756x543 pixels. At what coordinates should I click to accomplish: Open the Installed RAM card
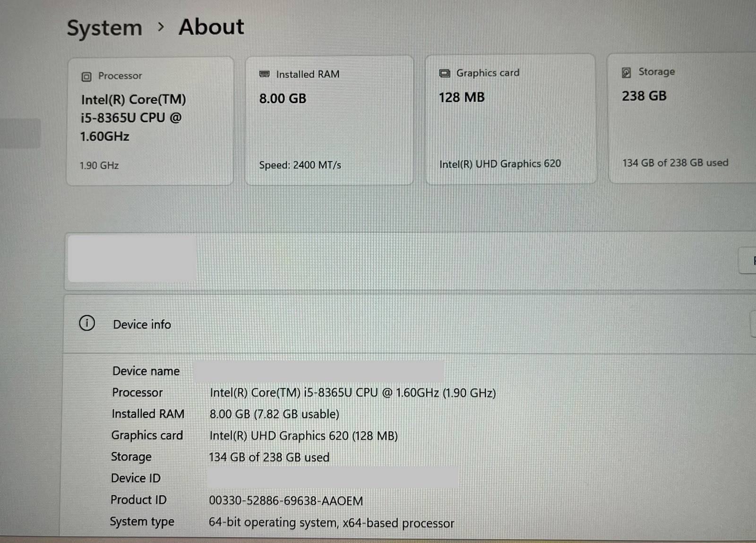coord(329,120)
